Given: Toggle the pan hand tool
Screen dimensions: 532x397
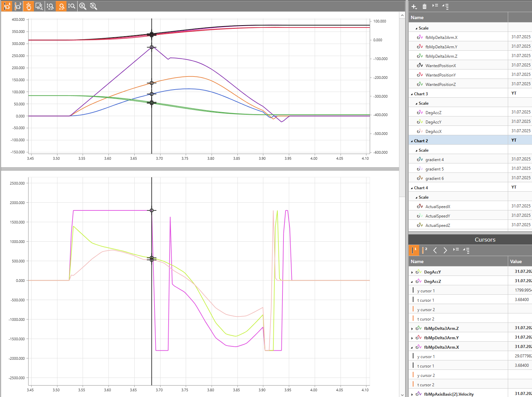Looking at the screenshot, I should click(x=29, y=6).
